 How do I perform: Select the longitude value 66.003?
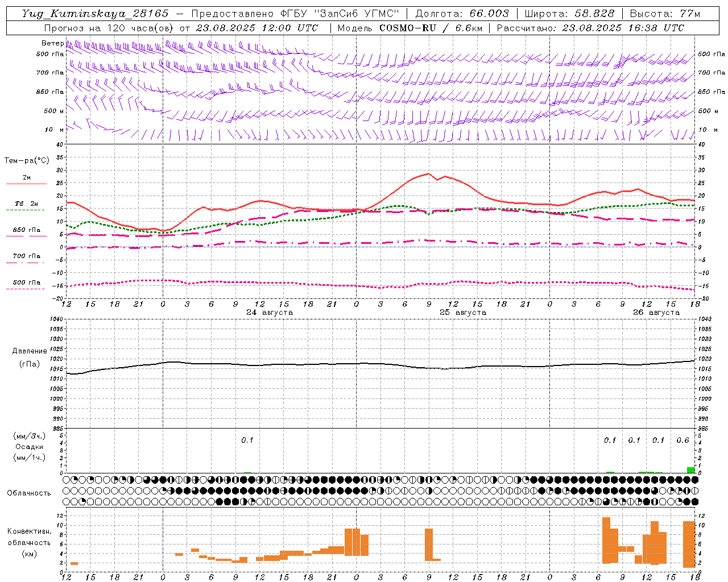coord(489,14)
